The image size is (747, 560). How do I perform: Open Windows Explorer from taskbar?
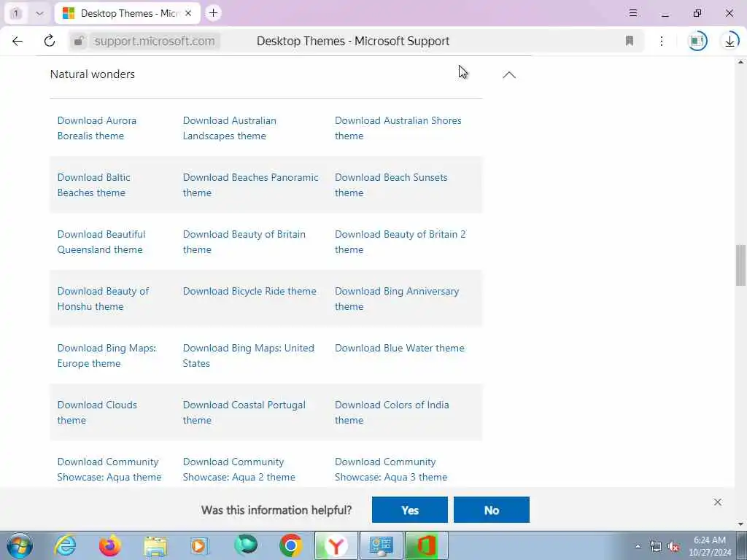click(155, 545)
